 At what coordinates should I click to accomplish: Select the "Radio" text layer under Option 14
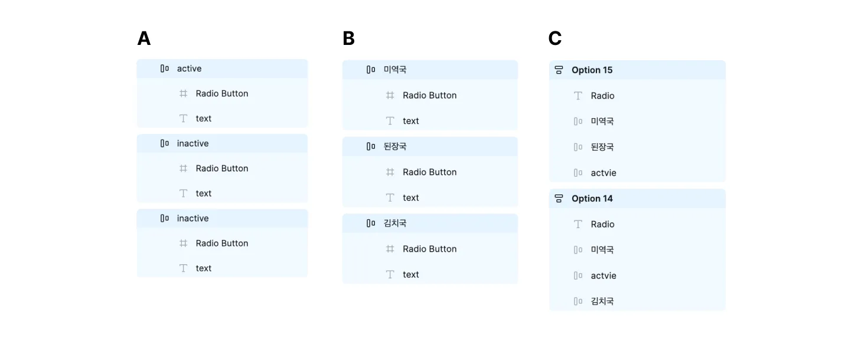click(602, 225)
